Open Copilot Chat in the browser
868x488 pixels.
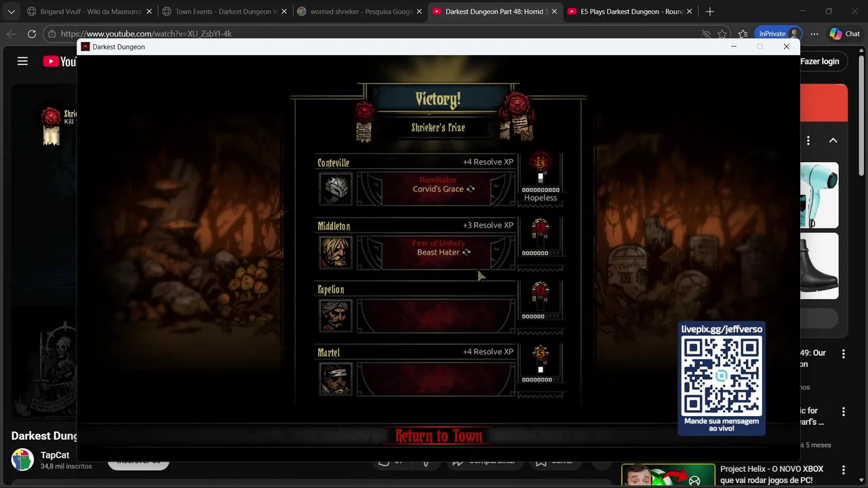pos(845,34)
